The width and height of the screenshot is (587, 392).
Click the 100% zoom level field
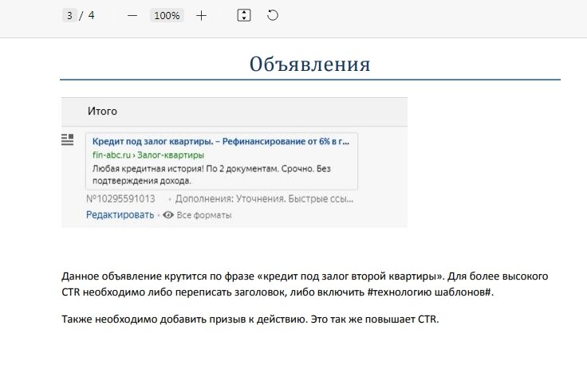[x=167, y=15]
